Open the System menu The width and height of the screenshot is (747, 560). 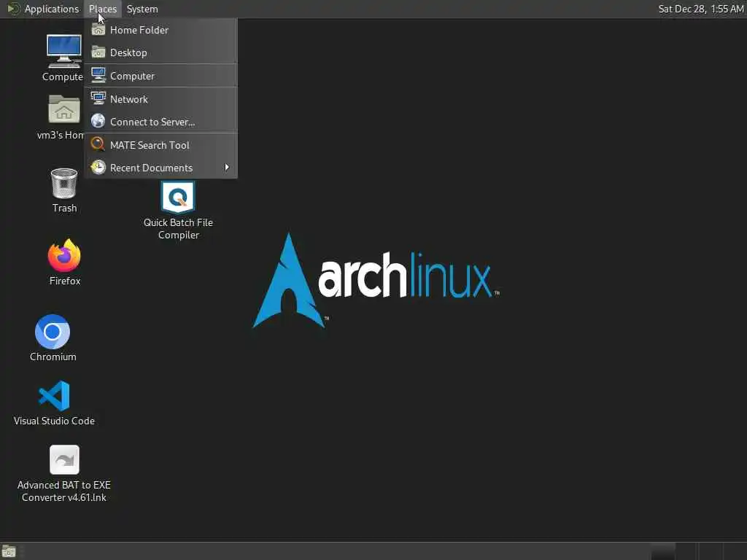142,9
